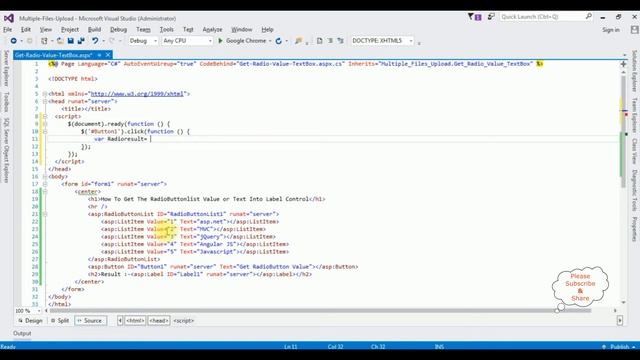Collapse the body element on line 16

pos(45,177)
